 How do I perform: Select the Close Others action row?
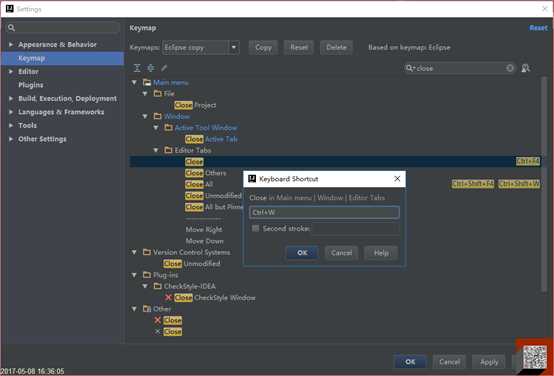click(x=206, y=173)
